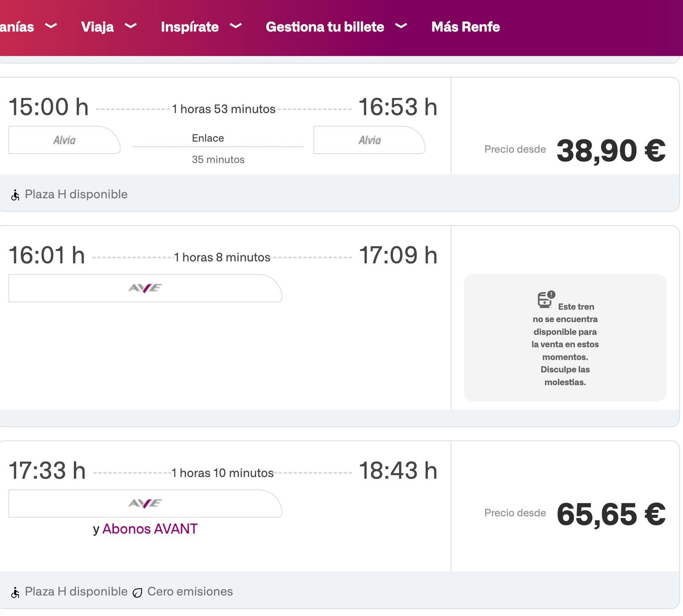Click 'Precio desde' label of 15:00 train

coord(515,149)
